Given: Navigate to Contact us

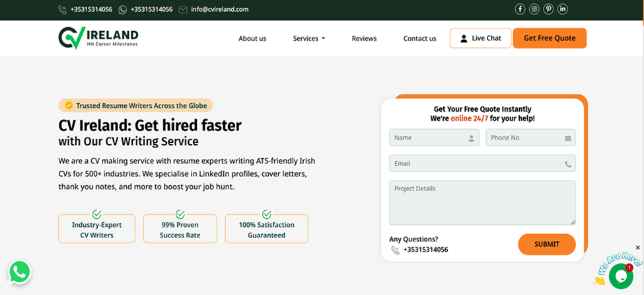Looking at the screenshot, I should coord(419,38).
